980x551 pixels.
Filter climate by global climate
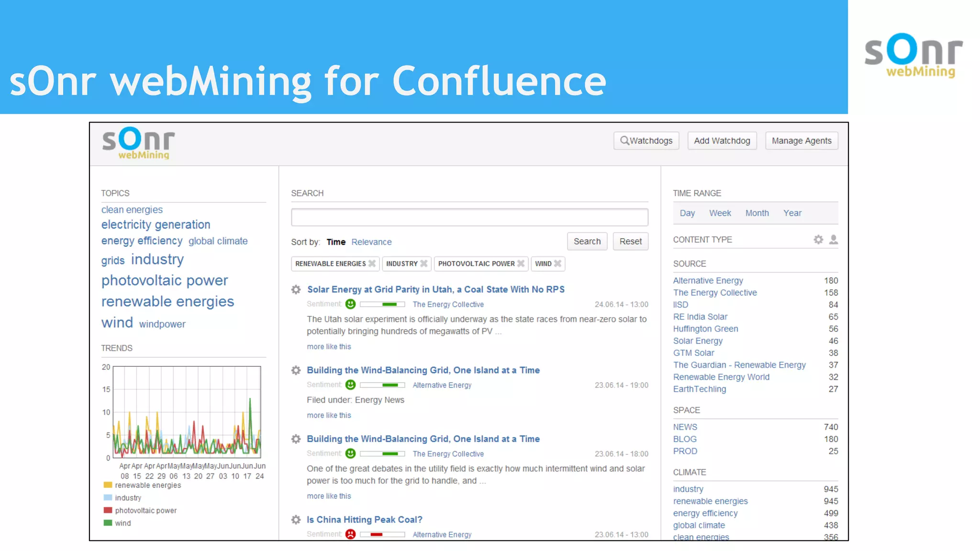pos(699,525)
